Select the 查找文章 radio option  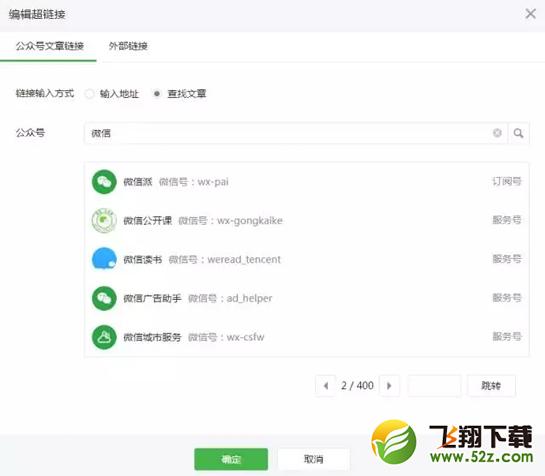pos(157,94)
